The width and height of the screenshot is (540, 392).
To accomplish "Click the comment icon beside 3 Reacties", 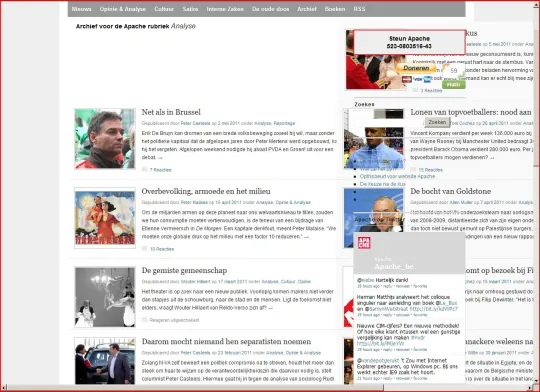I will pos(415,90).
